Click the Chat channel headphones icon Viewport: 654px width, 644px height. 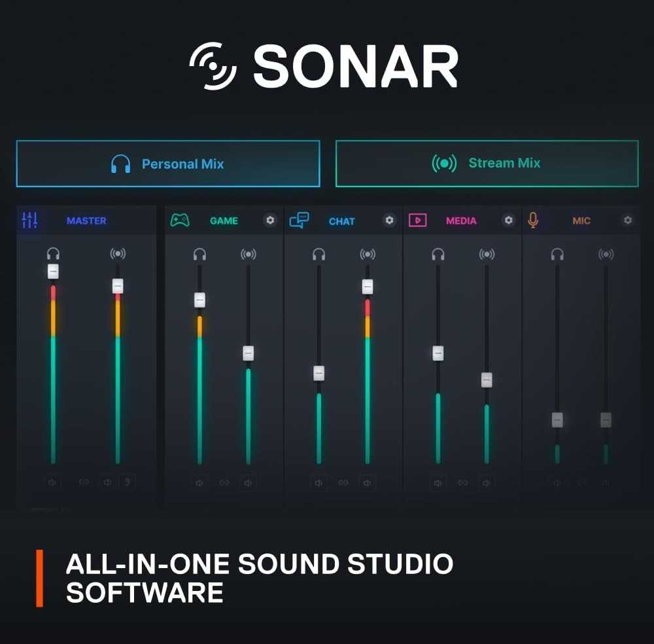pyautogui.click(x=318, y=254)
